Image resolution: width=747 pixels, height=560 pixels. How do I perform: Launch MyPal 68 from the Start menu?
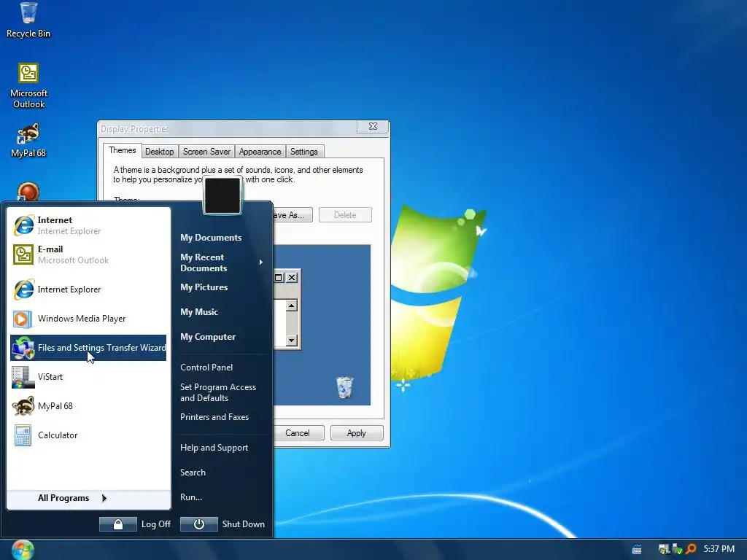coord(88,406)
